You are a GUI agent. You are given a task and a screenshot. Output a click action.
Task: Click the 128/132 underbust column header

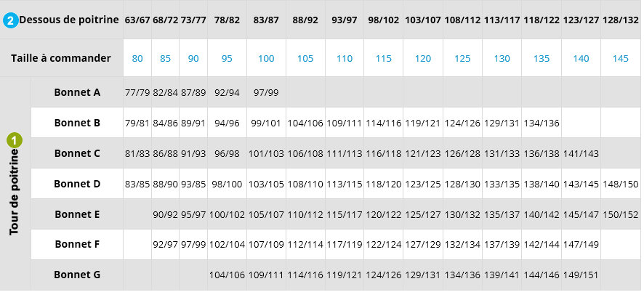[x=620, y=20]
